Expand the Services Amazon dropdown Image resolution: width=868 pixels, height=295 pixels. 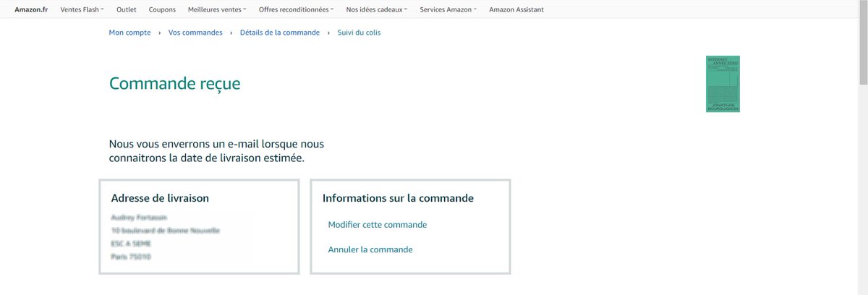coord(448,10)
